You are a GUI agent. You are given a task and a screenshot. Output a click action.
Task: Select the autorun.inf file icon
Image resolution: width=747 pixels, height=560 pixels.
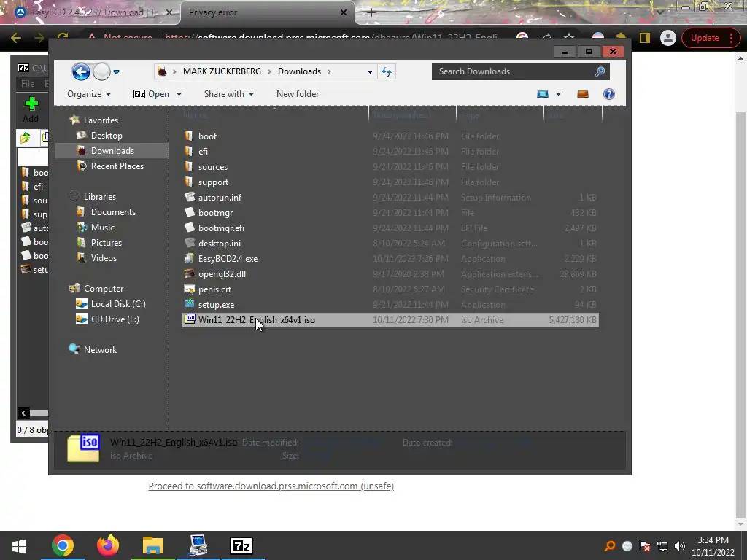click(190, 197)
